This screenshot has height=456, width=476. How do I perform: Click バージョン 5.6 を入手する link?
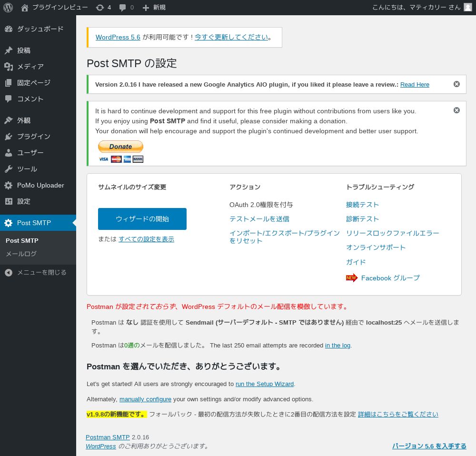(429, 446)
